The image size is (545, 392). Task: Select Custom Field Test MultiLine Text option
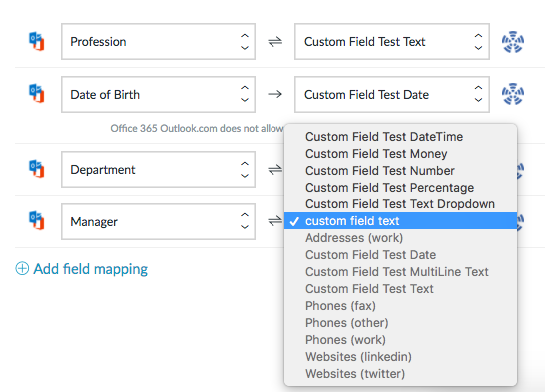[x=400, y=272]
